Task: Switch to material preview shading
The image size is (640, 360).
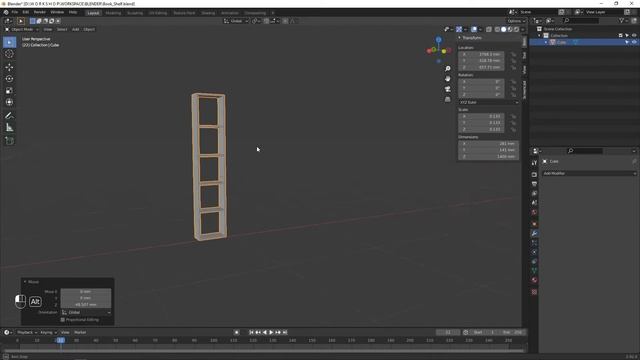Action: pyautogui.click(x=510, y=29)
